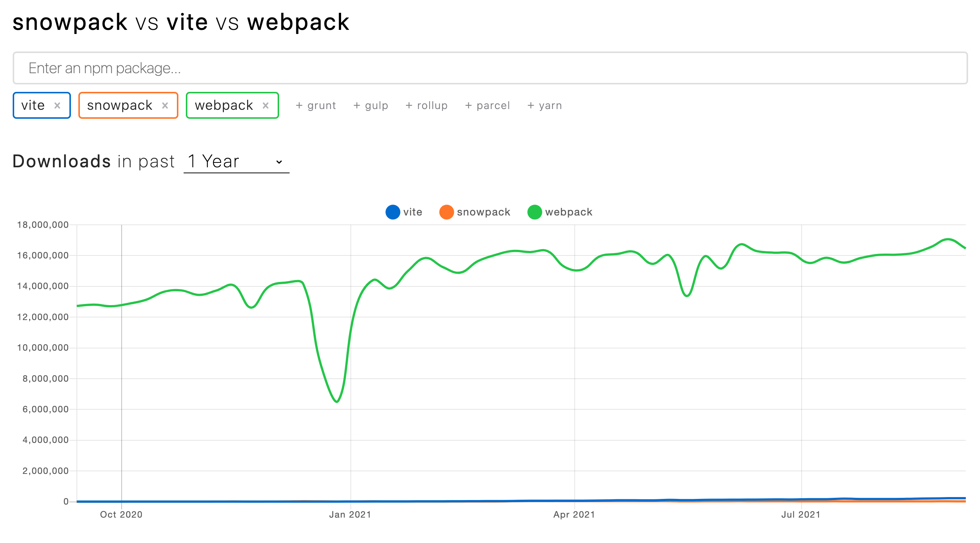980x543 pixels.
Task: Click the 14,000,000 y-axis label
Action: pos(43,286)
